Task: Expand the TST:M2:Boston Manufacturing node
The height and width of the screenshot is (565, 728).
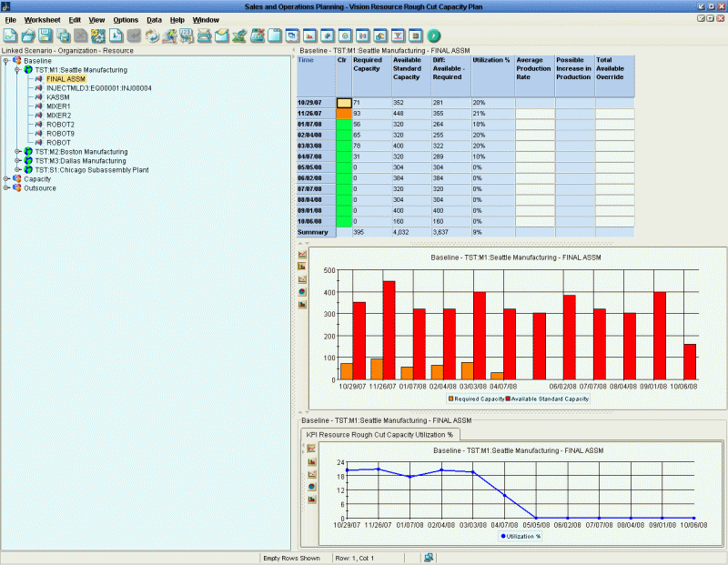Action: (17, 152)
